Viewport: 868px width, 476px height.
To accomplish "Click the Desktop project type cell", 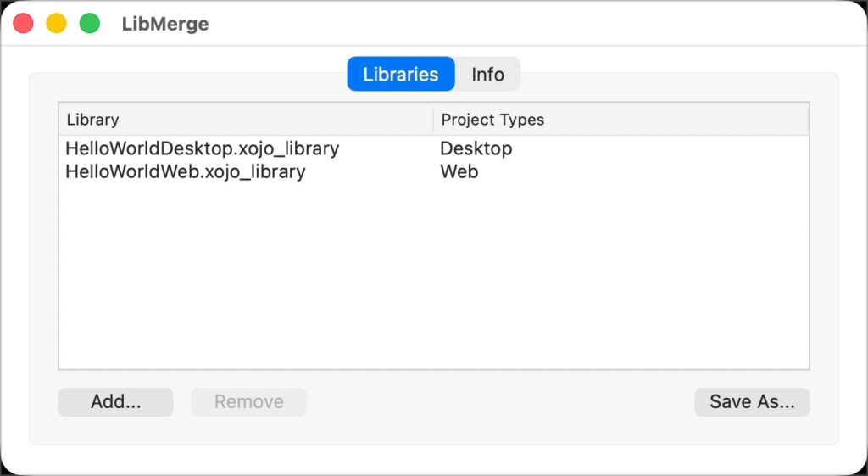I will click(x=476, y=148).
